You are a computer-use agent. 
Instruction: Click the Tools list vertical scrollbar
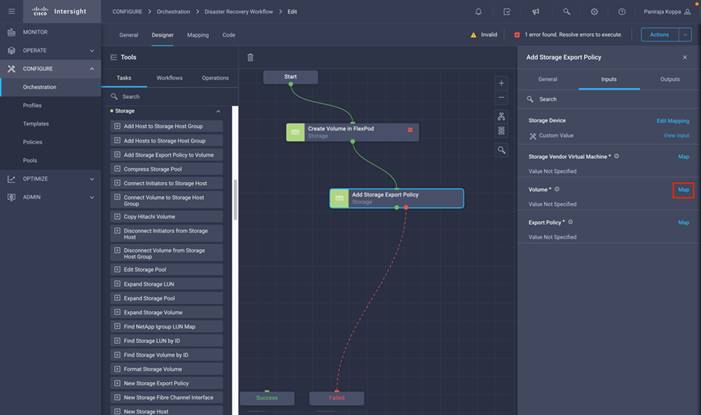click(235, 200)
